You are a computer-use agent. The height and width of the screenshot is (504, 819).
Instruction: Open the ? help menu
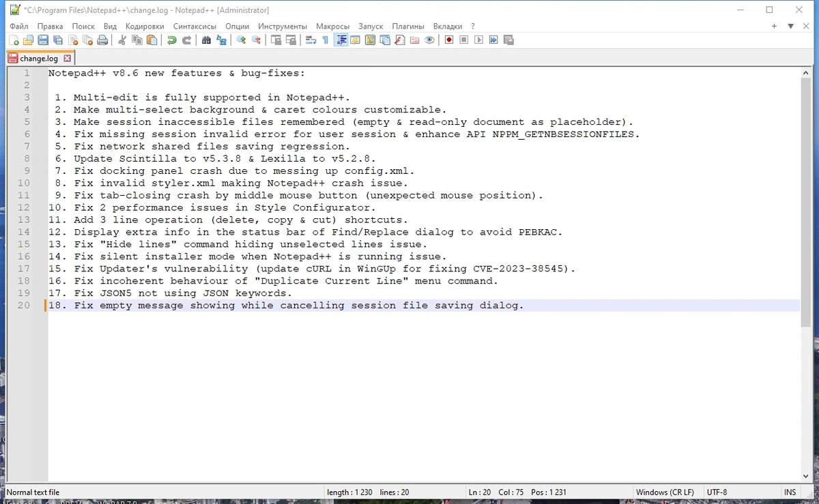tap(473, 26)
